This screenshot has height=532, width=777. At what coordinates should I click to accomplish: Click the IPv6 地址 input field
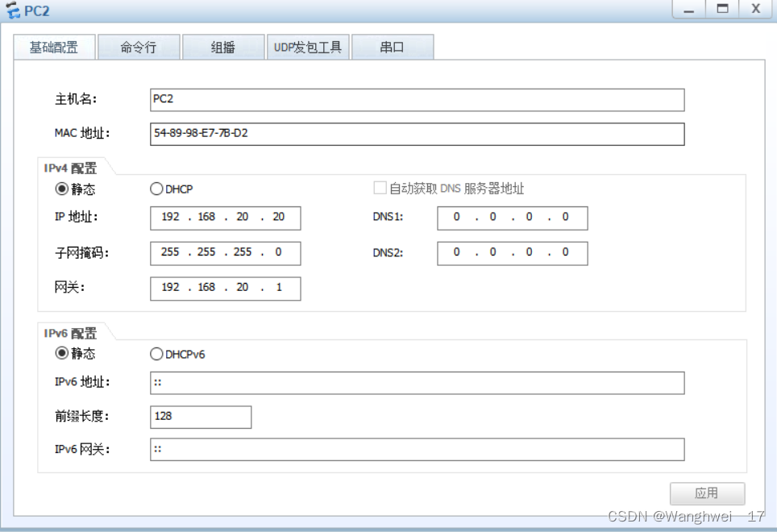pyautogui.click(x=418, y=383)
